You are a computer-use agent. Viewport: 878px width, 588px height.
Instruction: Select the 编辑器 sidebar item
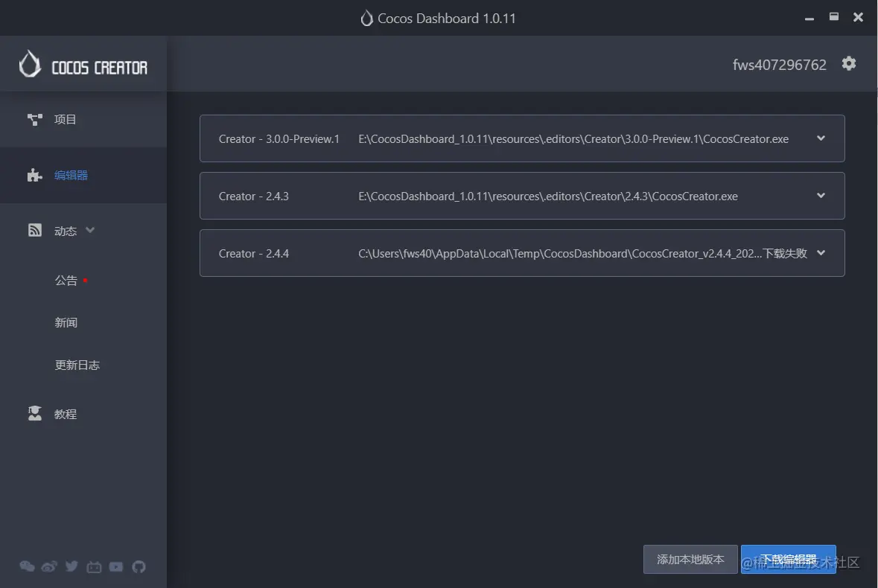click(83, 175)
